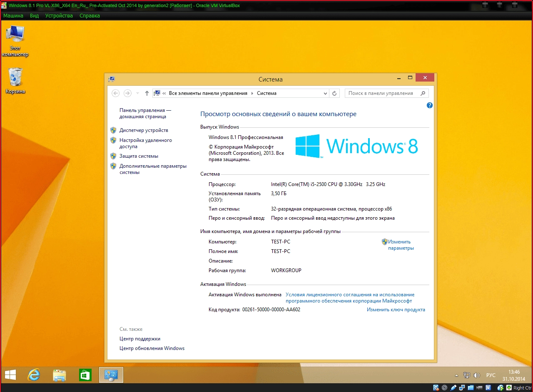This screenshot has height=392, width=533.
Task: Click the shield icon beside Диспетчер устройств
Action: point(113,130)
